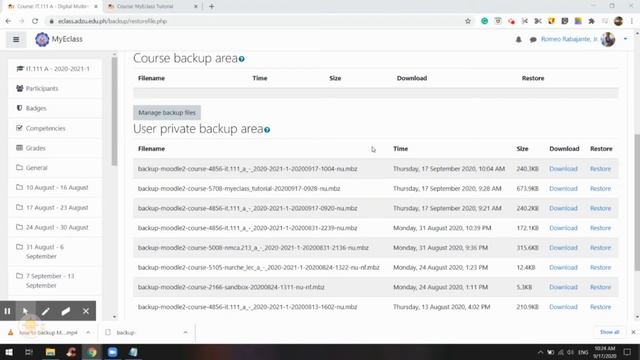Click Manage backup files button
The width and height of the screenshot is (640, 360).
[x=167, y=113]
